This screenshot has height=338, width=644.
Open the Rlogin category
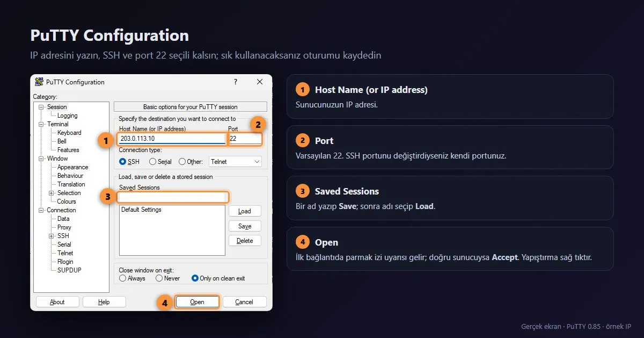click(x=65, y=262)
